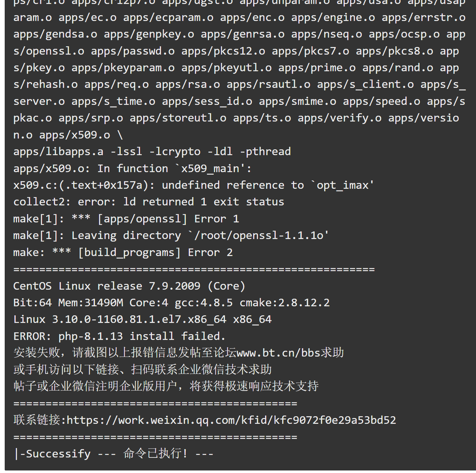The height and width of the screenshot is (473, 476).
Task: Click the '|-Successify --- 命令已执行!' status line
Action: coord(113,453)
